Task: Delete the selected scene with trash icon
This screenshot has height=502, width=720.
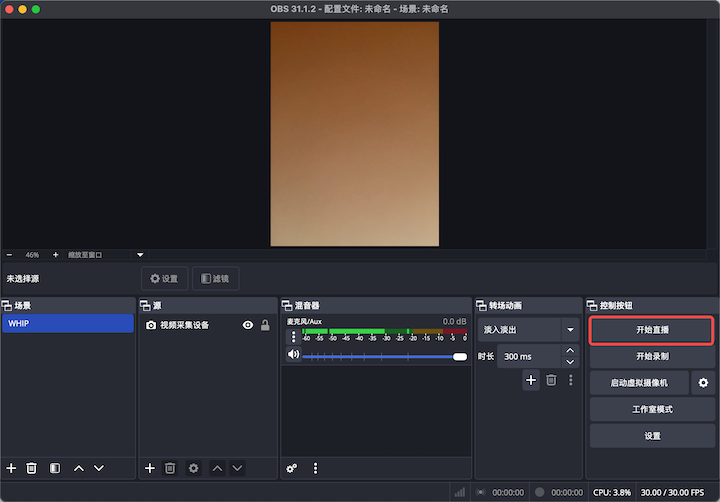Action: (x=32, y=468)
